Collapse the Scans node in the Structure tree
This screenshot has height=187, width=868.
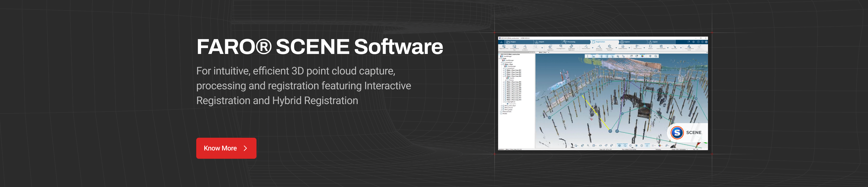click(x=499, y=58)
